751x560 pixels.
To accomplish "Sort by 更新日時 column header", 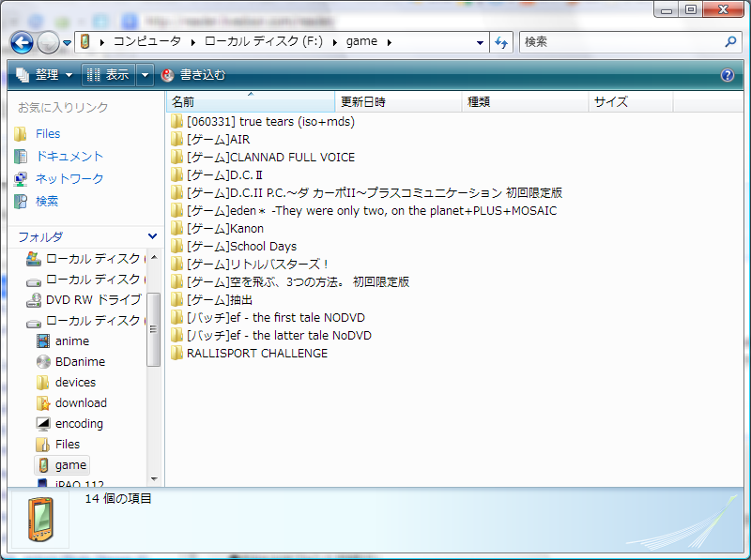I will coord(398,101).
